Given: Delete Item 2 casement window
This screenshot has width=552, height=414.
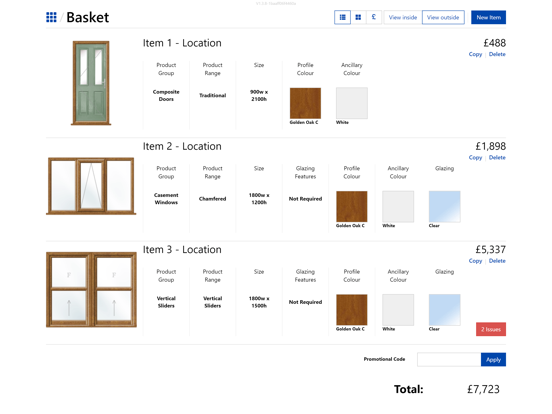Looking at the screenshot, I should (497, 157).
